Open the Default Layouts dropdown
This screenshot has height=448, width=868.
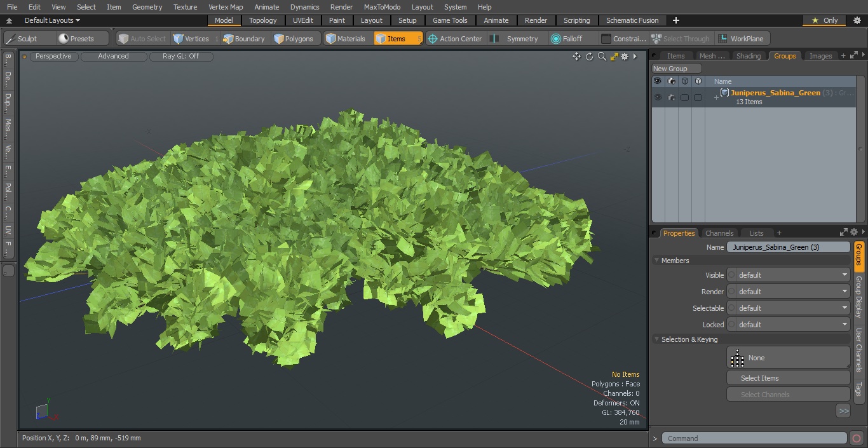[52, 20]
